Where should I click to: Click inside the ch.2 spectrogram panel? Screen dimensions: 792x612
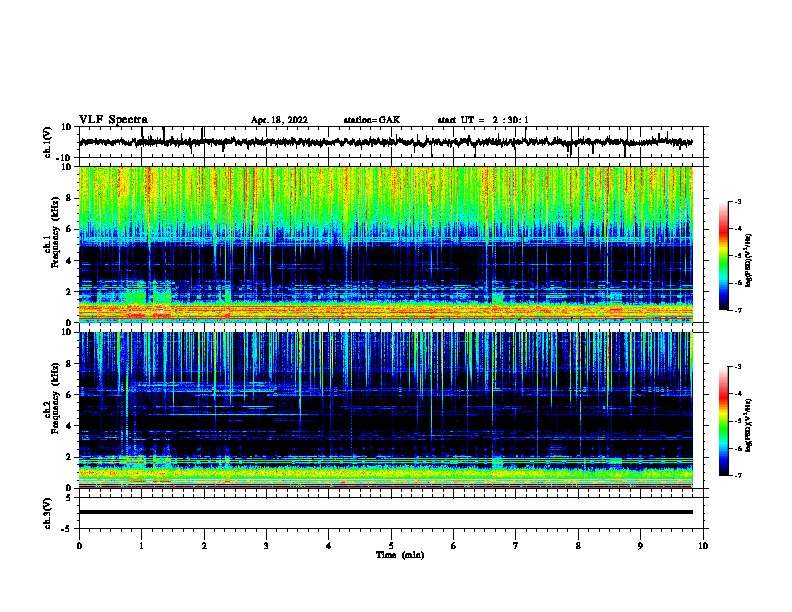pyautogui.click(x=391, y=410)
